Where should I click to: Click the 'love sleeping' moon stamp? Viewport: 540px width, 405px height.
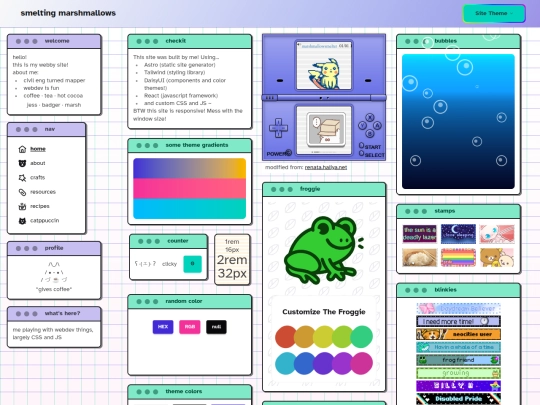(x=458, y=234)
